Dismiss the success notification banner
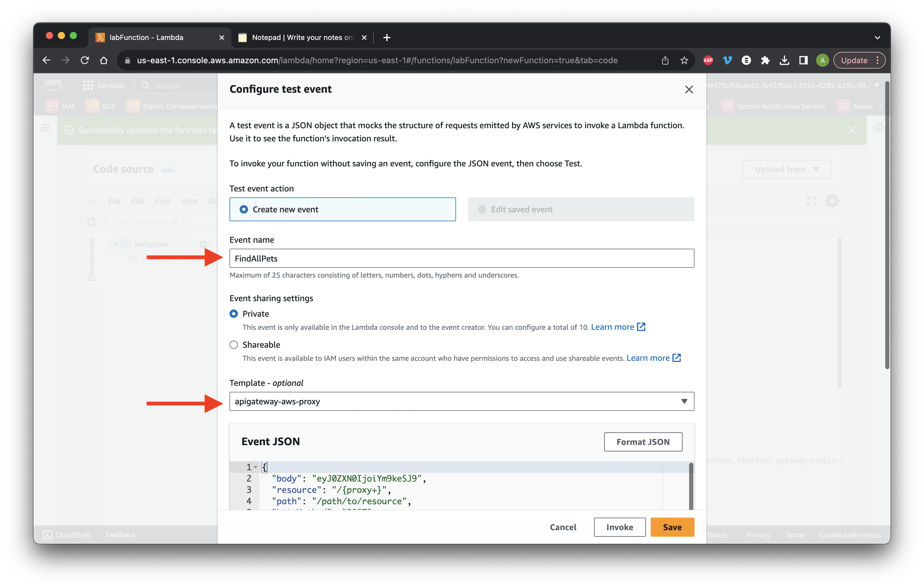This screenshot has height=588, width=924. (852, 130)
